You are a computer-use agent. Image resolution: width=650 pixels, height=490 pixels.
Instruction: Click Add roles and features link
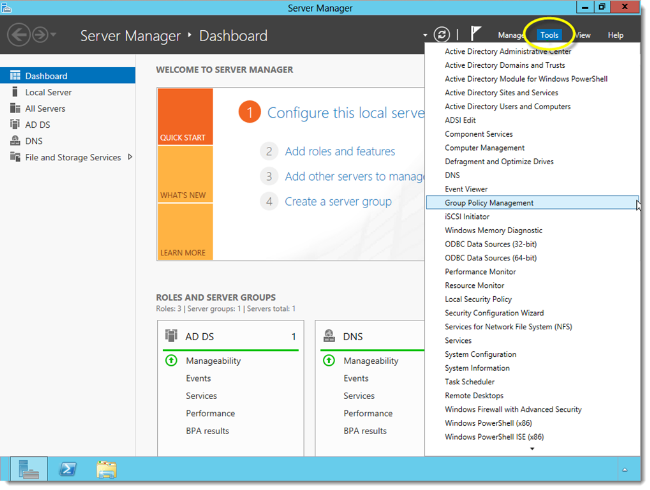pos(340,151)
